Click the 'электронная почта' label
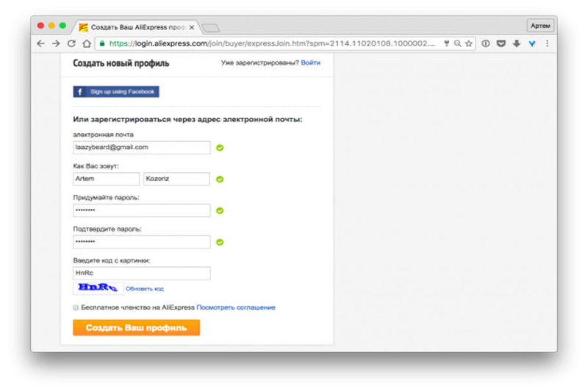The width and height of the screenshot is (588, 392). pyautogui.click(x=103, y=135)
